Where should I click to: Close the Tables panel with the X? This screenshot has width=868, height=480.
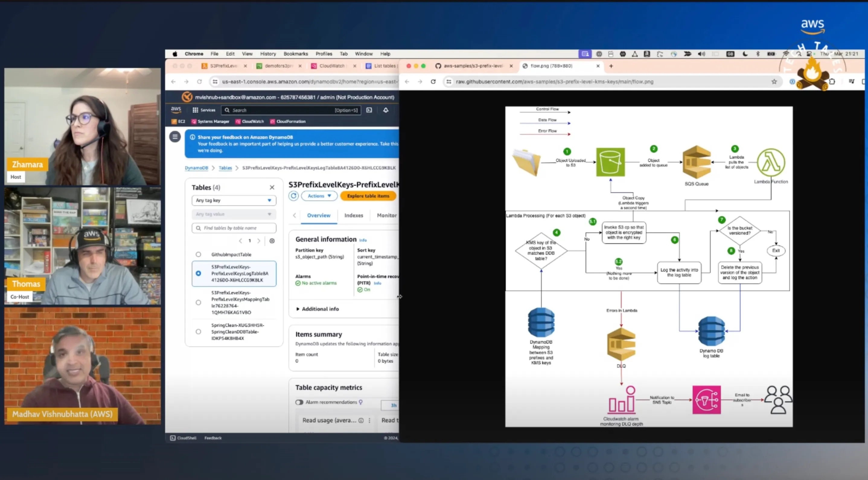[x=272, y=188]
